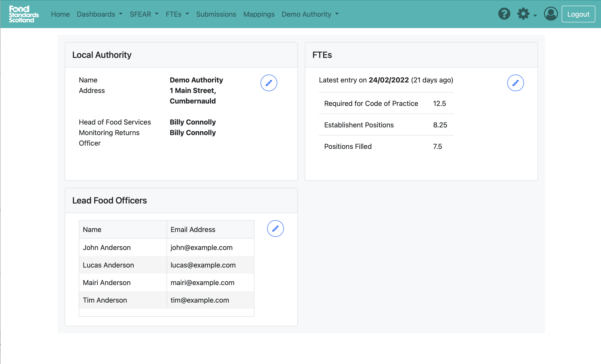Image resolution: width=601 pixels, height=364 pixels.
Task: Select the lucas@example.com email cell
Action: point(211,265)
